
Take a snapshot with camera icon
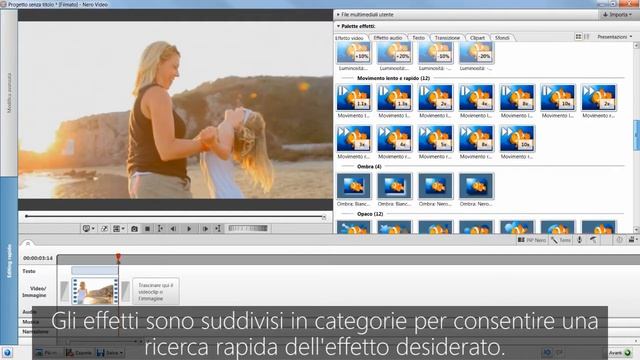(x=134, y=229)
